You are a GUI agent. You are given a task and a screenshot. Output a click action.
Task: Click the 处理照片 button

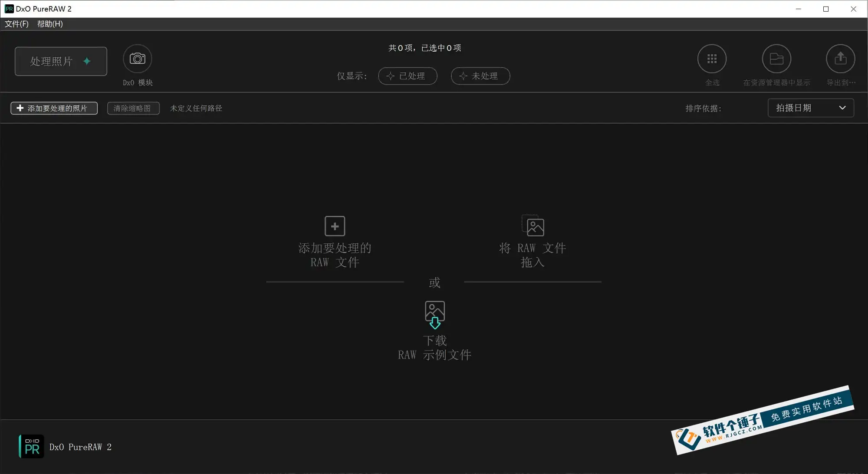pyautogui.click(x=61, y=61)
